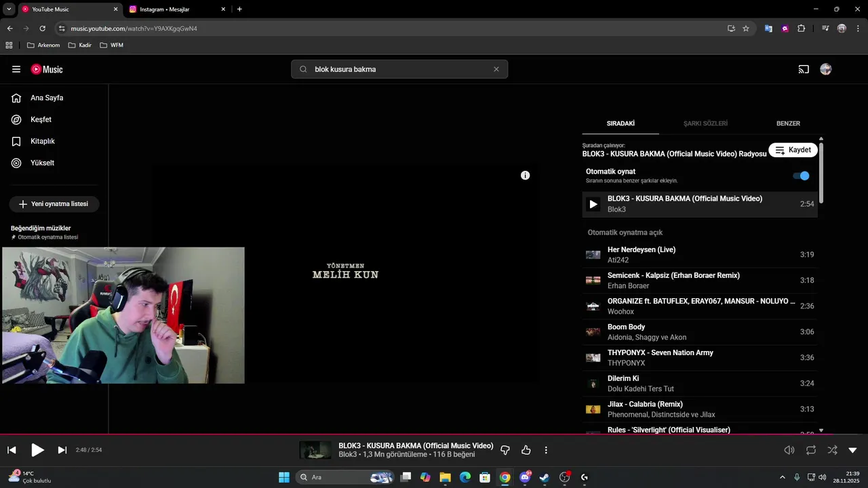Click the now-playing album thumbnail
Image resolution: width=868 pixels, height=488 pixels.
[315, 450]
